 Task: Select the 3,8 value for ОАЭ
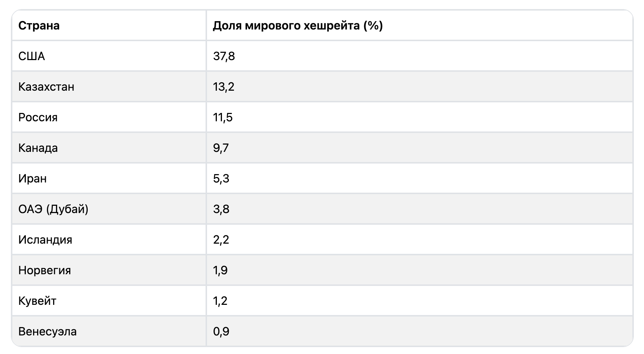pos(221,209)
